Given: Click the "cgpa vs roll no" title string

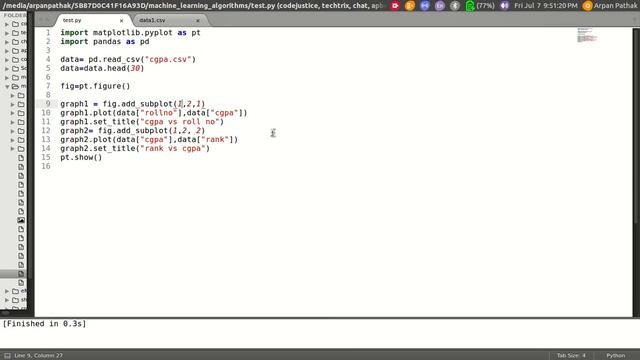Looking at the screenshot, I should pyautogui.click(x=180, y=122).
